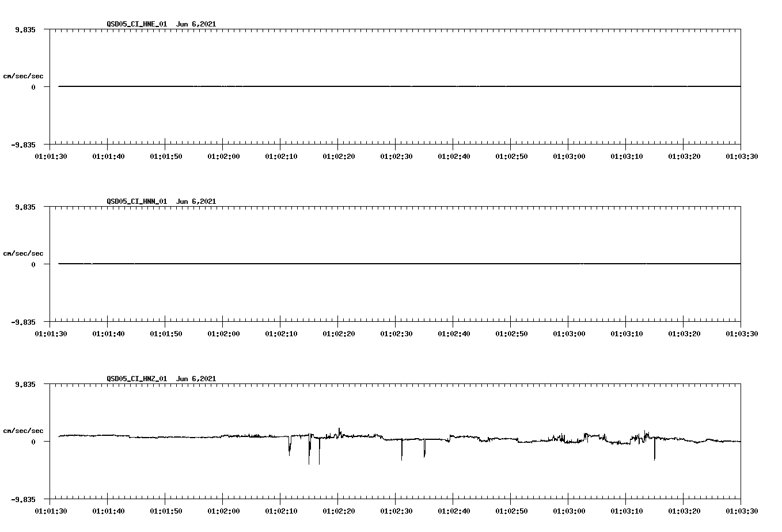This screenshot has width=782, height=532.
Task: Click 01:01:30 time label under HNE chart
Action: click(x=51, y=156)
